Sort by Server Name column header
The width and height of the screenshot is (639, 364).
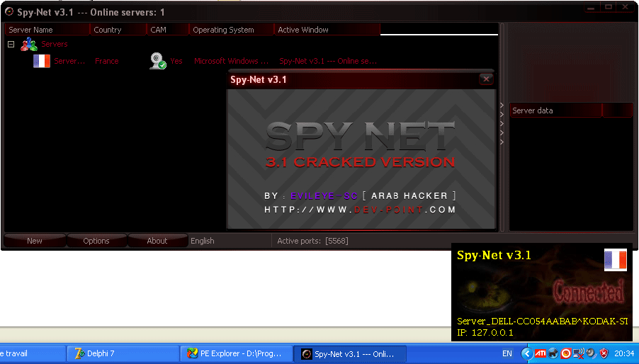click(x=47, y=30)
